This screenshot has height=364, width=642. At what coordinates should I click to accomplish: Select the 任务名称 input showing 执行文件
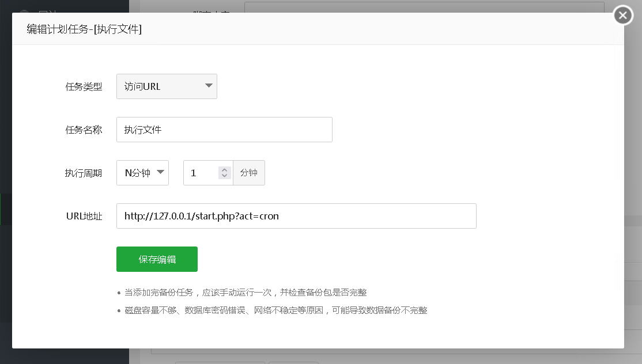(x=224, y=129)
